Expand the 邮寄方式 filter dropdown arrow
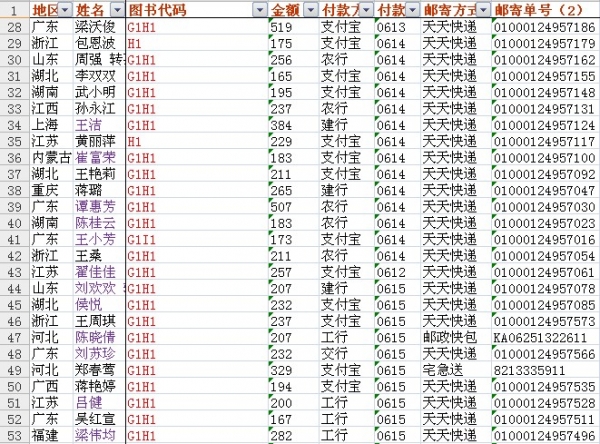 click(481, 10)
